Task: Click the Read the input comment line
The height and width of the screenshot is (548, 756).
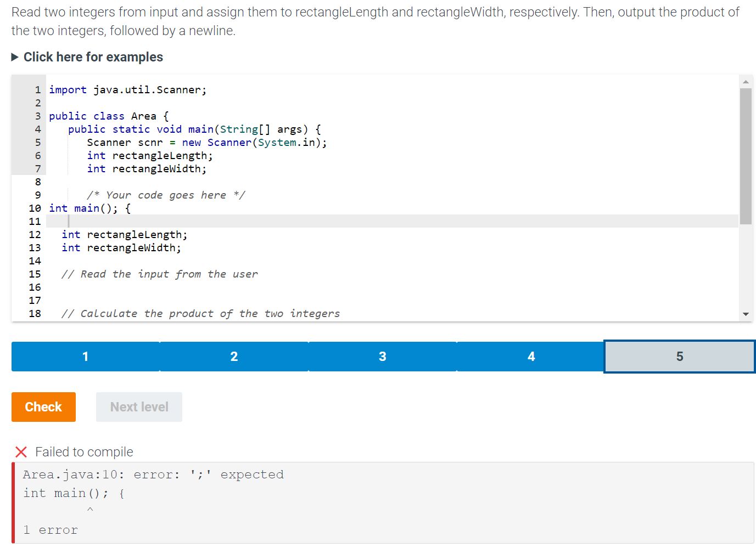Action: [x=159, y=274]
